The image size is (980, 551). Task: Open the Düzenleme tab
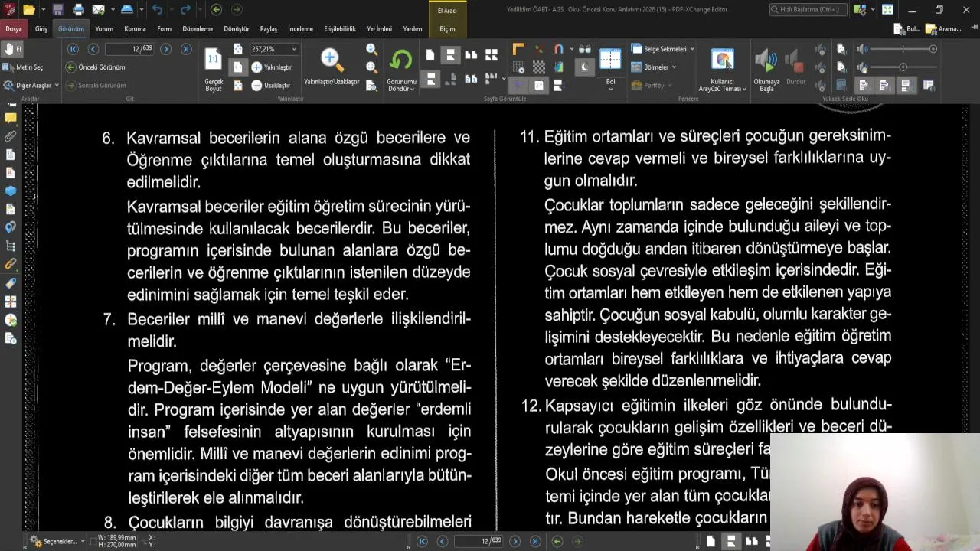tap(198, 29)
